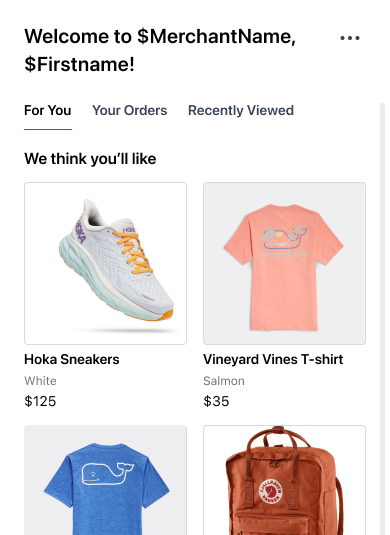This screenshot has height=535, width=390.
Task: Click the Salmon color label under T-shirt
Action: point(224,381)
